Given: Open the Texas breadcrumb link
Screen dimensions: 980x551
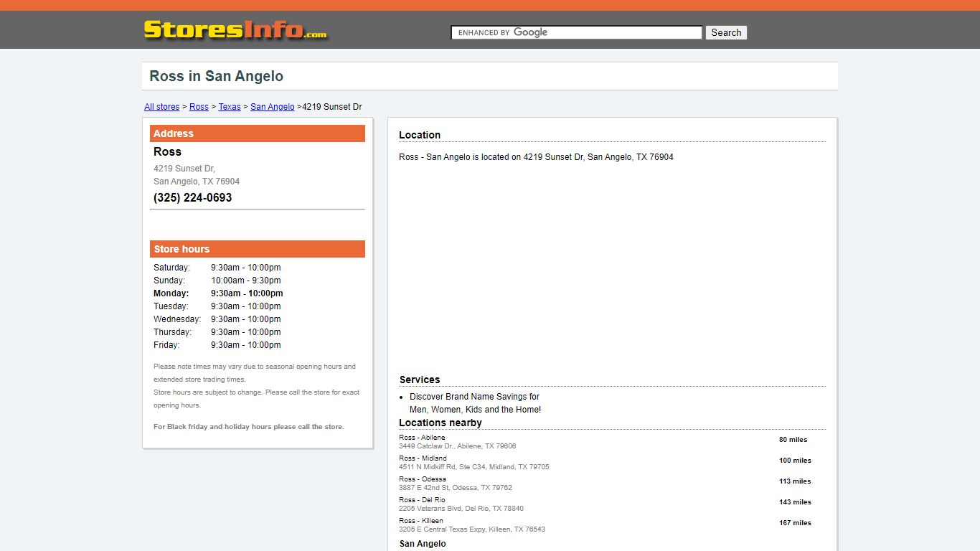Looking at the screenshot, I should point(230,107).
